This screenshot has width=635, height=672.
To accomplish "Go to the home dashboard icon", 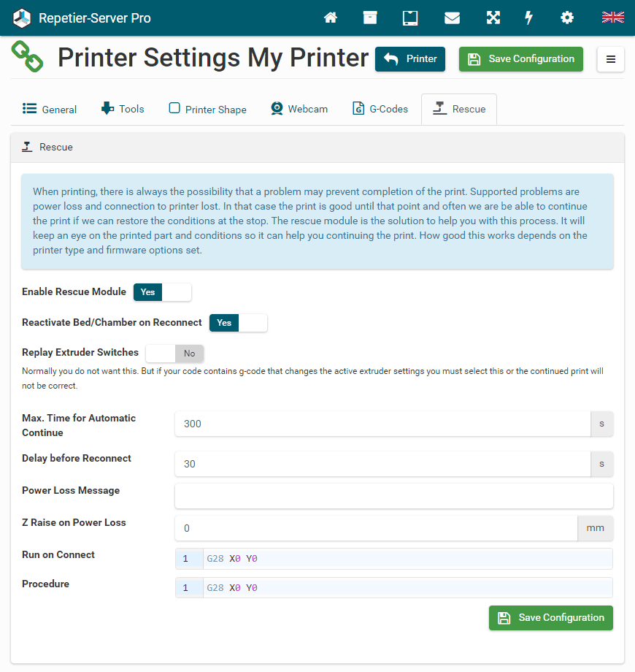I will pyautogui.click(x=331, y=18).
